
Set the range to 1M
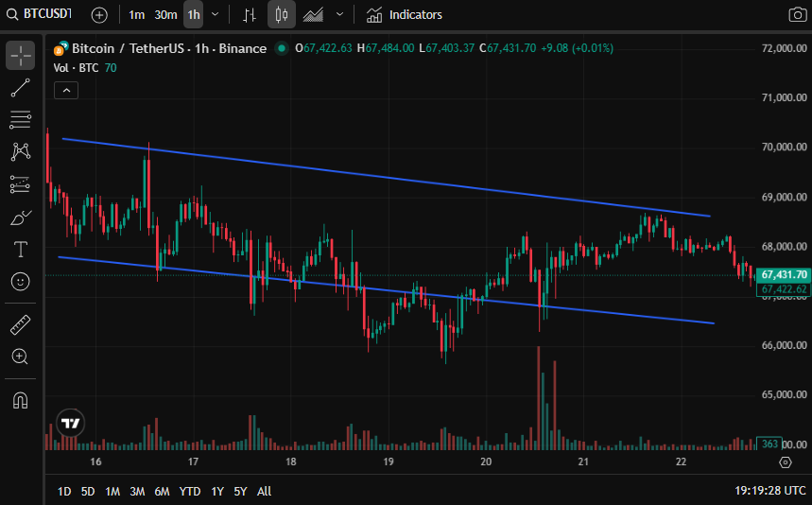pos(112,491)
